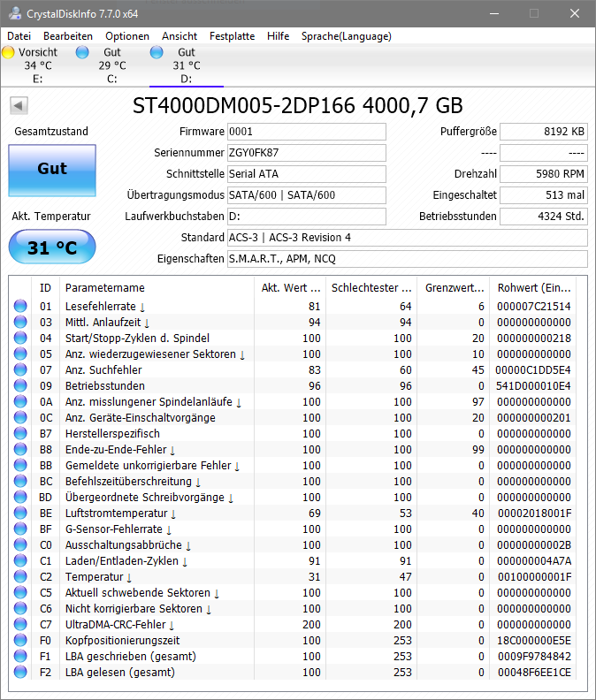
Task: Click the ID column header
Action: (x=45, y=288)
